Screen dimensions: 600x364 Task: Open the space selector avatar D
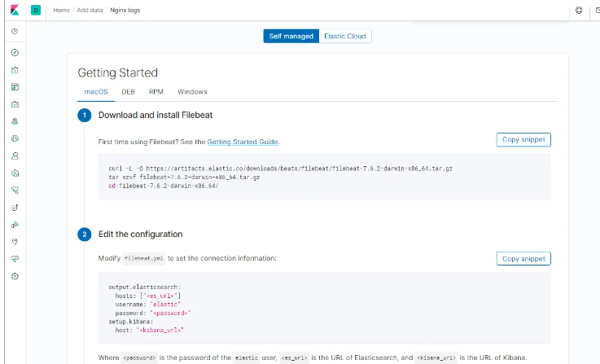[36, 10]
